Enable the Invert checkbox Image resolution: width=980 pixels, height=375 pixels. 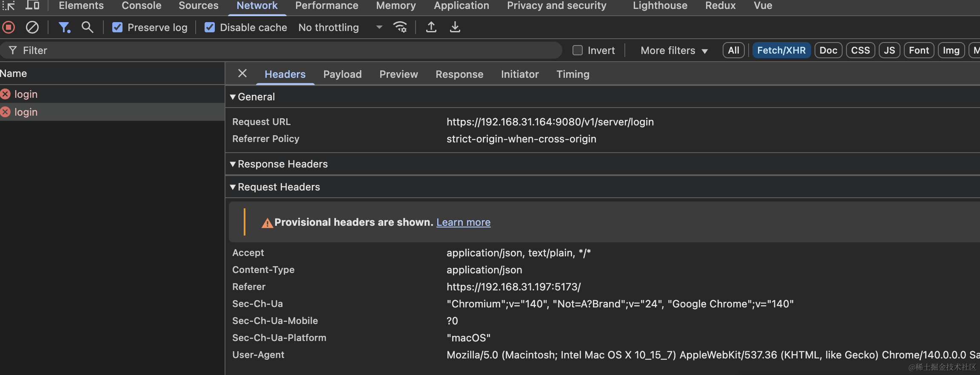coord(578,51)
